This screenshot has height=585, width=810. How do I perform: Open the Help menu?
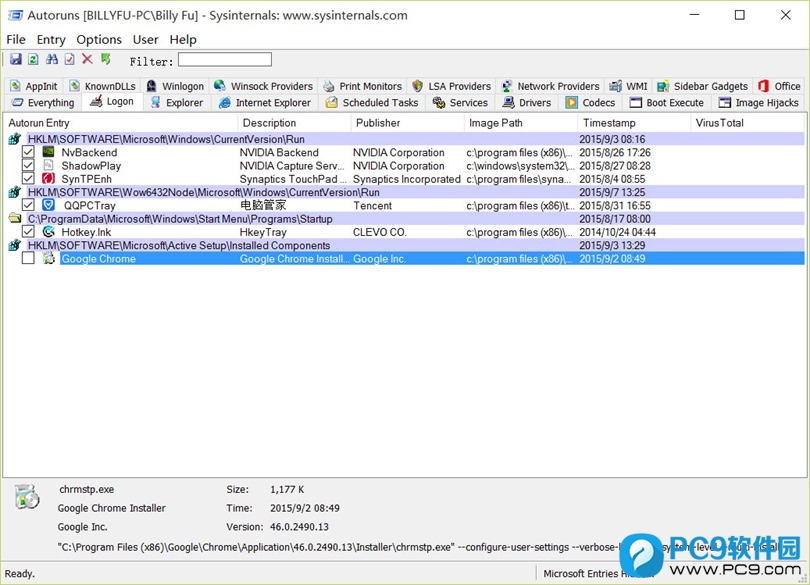pyautogui.click(x=183, y=40)
